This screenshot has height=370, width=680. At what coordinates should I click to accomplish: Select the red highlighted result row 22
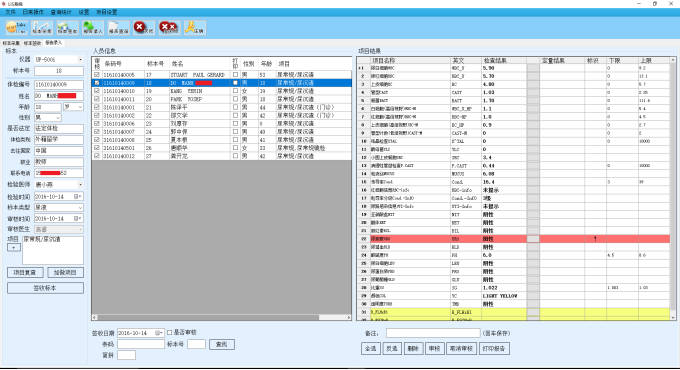(x=514, y=239)
